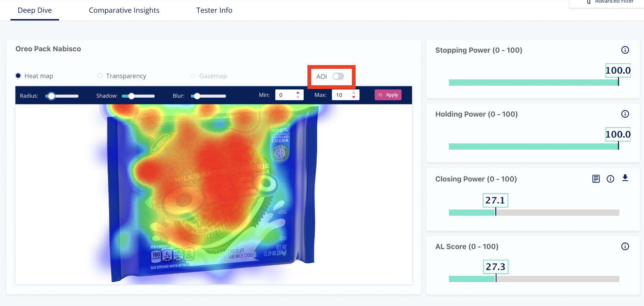Image resolution: width=644 pixels, height=306 pixels.
Task: Click the Shadow slider handle
Action: tap(131, 96)
